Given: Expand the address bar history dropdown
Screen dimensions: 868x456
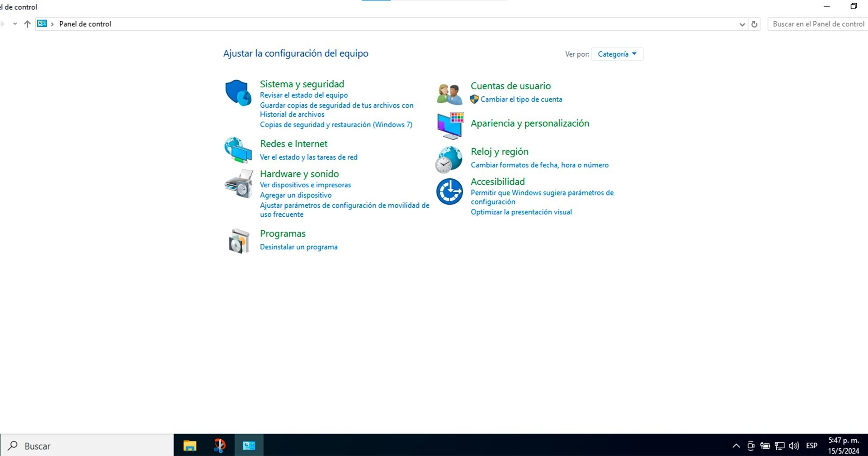Looking at the screenshot, I should coord(742,24).
